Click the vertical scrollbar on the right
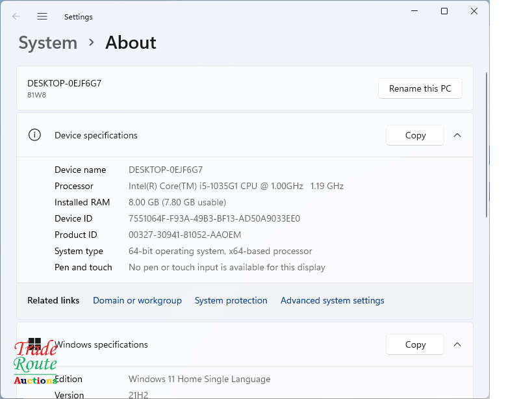 pyautogui.click(x=487, y=143)
